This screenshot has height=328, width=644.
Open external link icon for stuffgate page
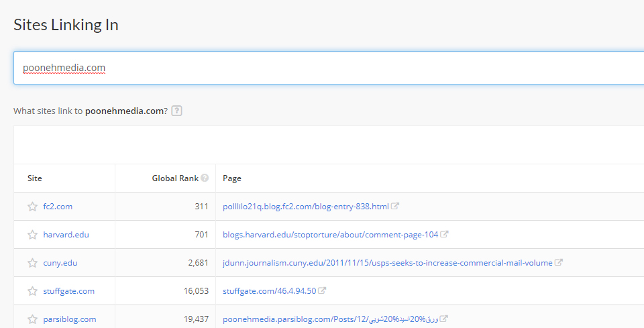[x=322, y=290]
